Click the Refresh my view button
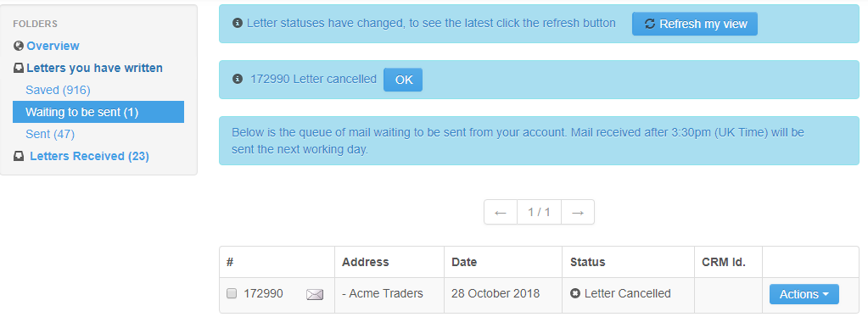Viewport: 868px width, 328px height. pyautogui.click(x=695, y=24)
